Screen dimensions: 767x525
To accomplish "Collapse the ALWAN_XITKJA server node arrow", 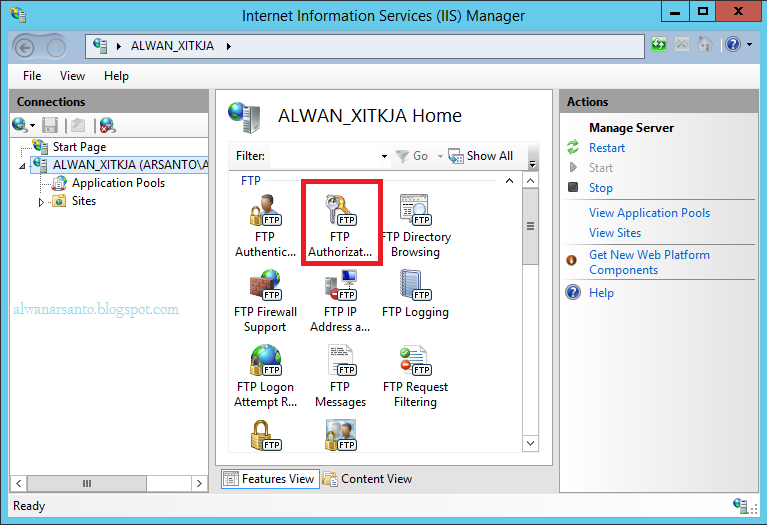I will [x=23, y=166].
